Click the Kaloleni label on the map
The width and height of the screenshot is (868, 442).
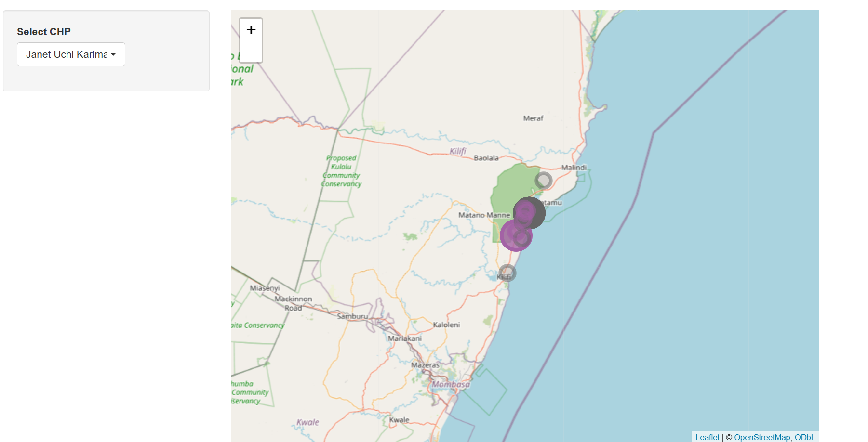(446, 325)
